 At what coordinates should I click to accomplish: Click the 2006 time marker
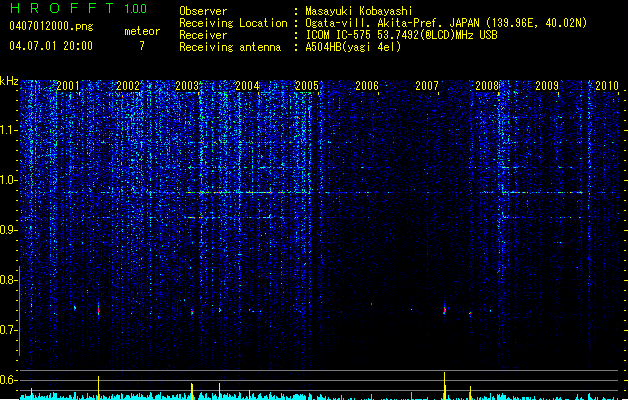point(367,86)
